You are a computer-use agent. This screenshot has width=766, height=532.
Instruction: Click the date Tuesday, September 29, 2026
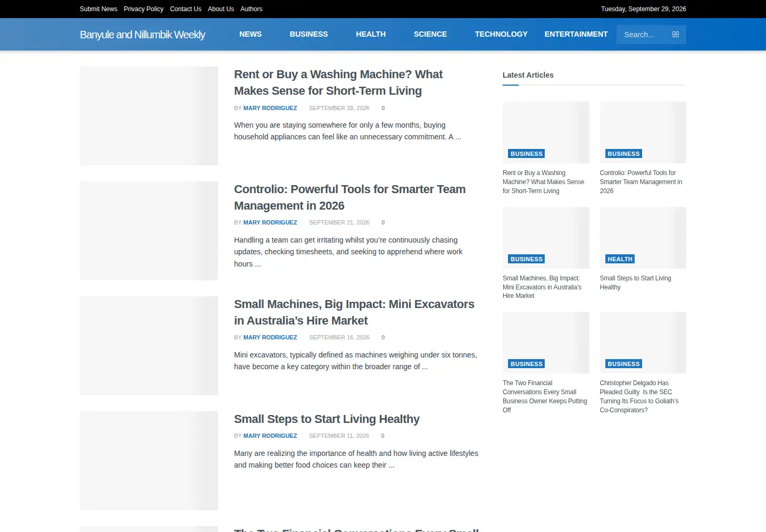(644, 9)
